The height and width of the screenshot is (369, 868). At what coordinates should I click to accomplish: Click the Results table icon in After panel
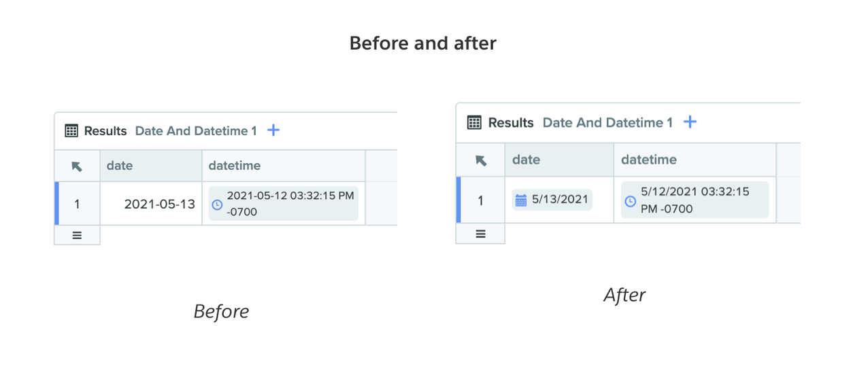coord(474,122)
